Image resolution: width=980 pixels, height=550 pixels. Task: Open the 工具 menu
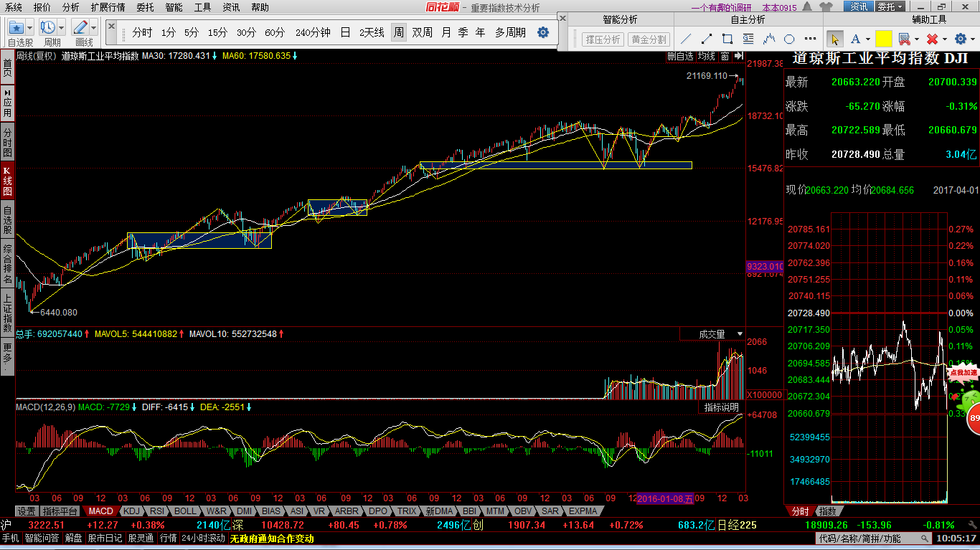pyautogui.click(x=202, y=7)
